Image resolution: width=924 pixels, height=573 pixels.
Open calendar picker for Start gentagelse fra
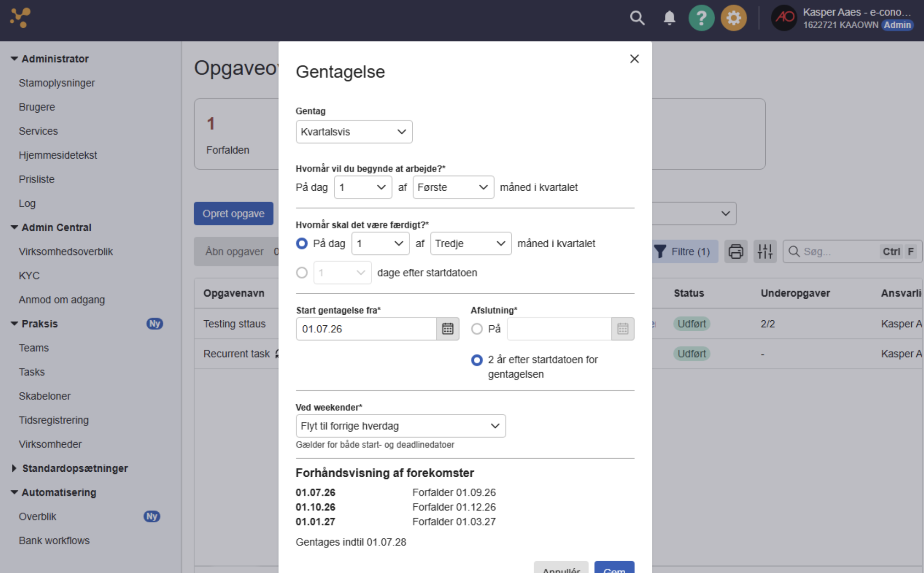(447, 329)
